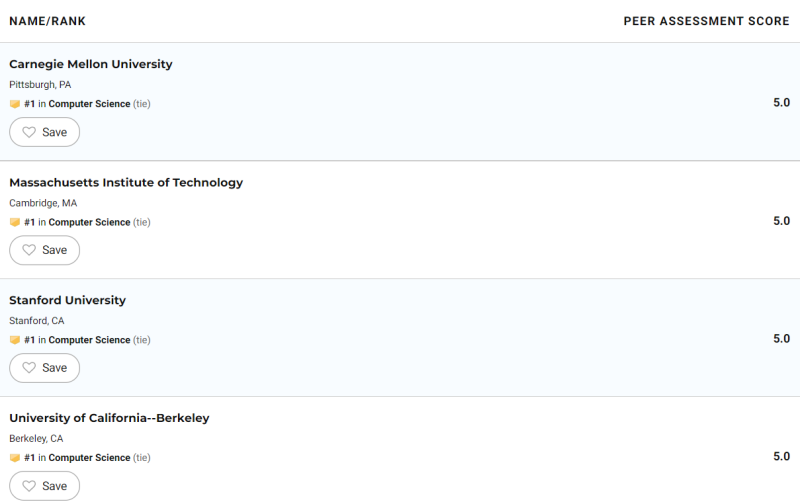Click MIT's yellow ranking badge icon
Viewport: 800px width, 502px height.
click(x=15, y=222)
